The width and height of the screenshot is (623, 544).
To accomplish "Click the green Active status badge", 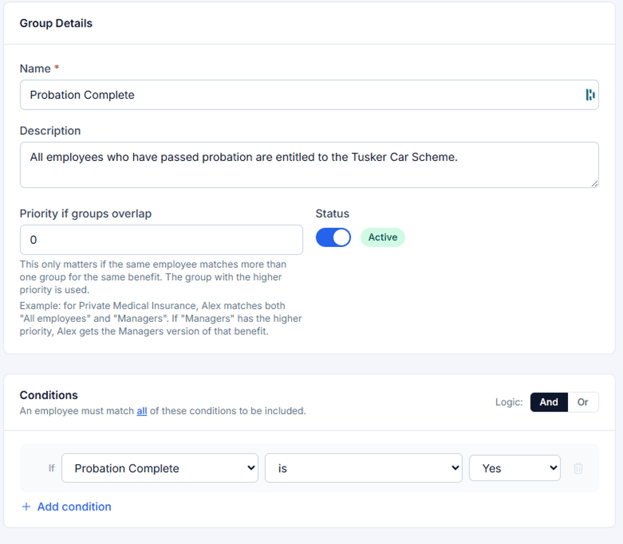I will (383, 237).
